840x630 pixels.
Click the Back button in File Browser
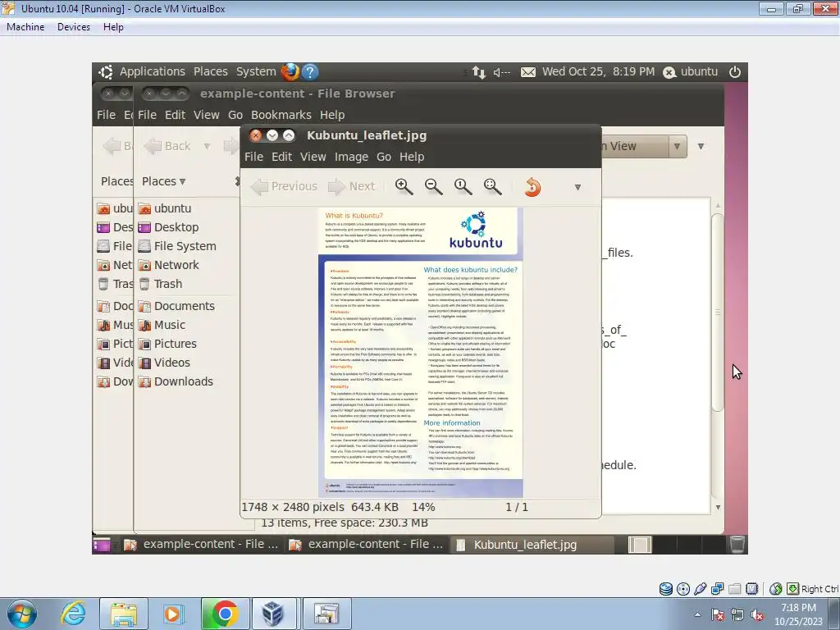(168, 146)
